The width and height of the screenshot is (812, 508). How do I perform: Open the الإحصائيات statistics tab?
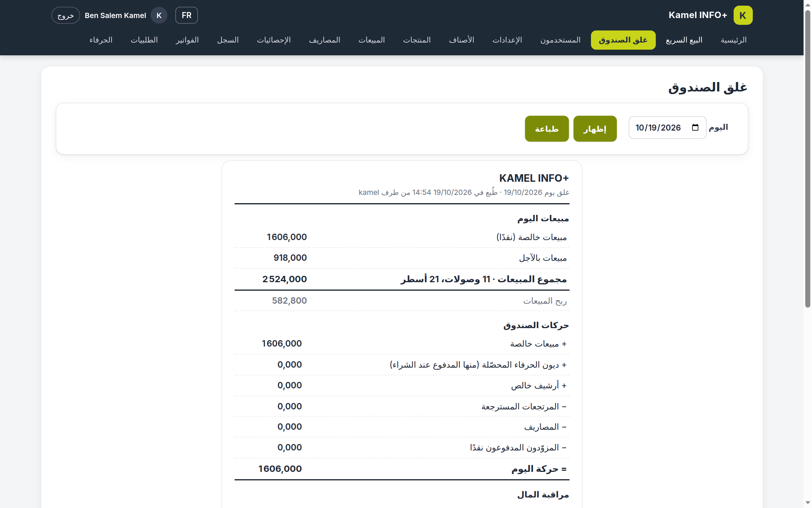pos(274,40)
